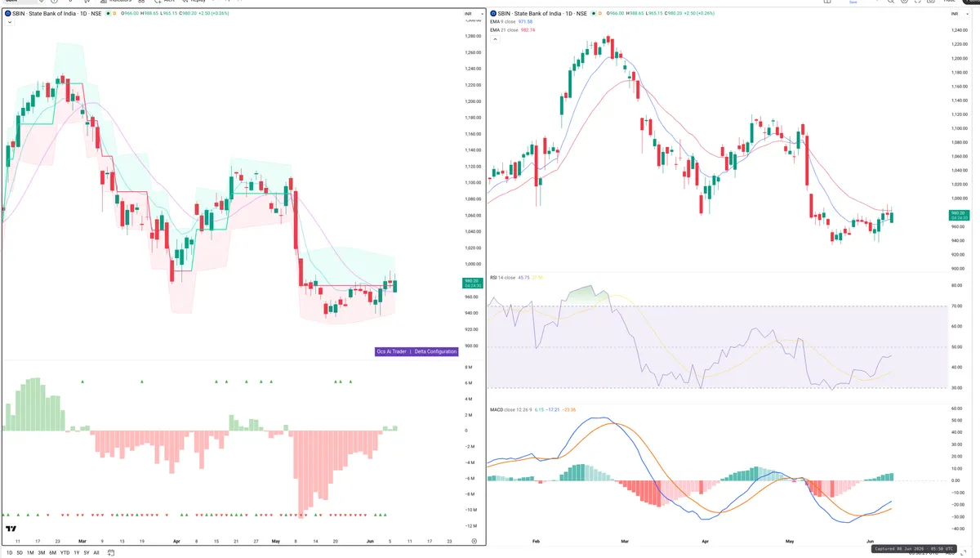This screenshot has height=558, width=980.
Task: Open time axis settings gear in left chart
Action: click(474, 541)
